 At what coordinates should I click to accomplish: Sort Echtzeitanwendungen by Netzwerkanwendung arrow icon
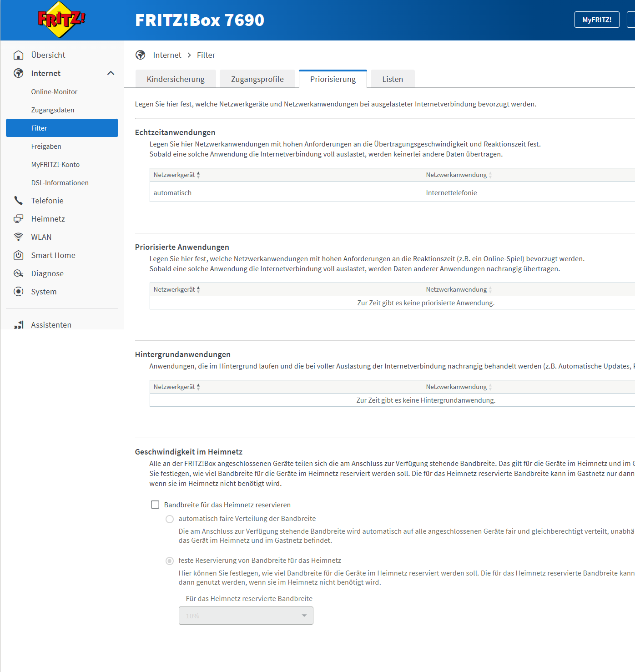pos(490,175)
